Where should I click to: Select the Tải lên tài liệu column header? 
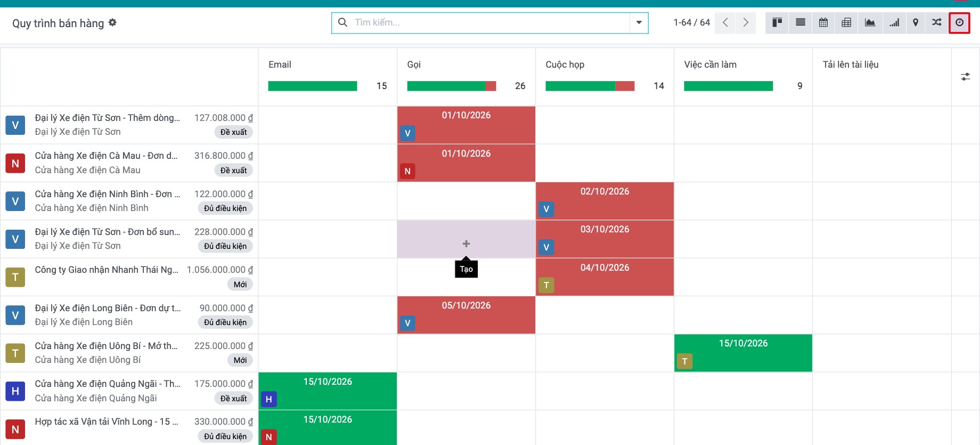pos(851,64)
